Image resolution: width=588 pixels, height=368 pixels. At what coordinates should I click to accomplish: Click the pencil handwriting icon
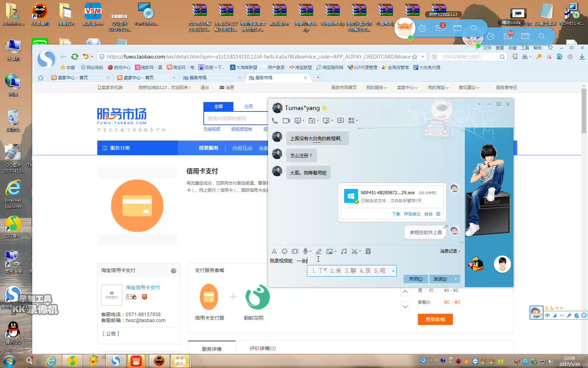[x=319, y=251]
